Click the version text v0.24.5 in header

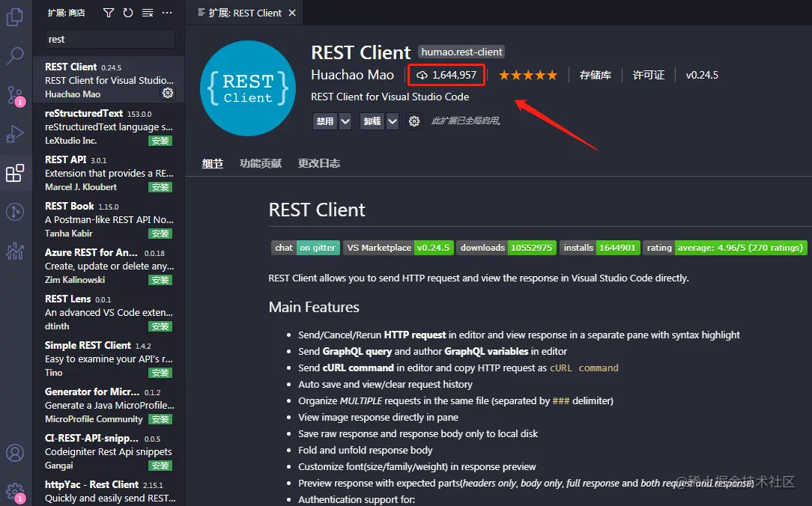tap(702, 75)
